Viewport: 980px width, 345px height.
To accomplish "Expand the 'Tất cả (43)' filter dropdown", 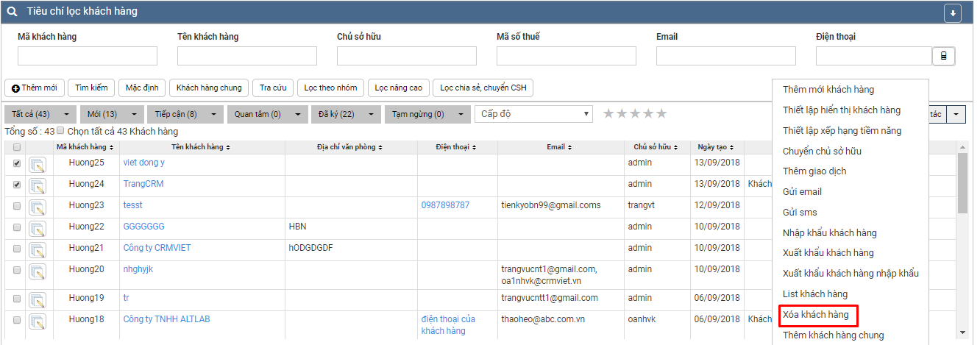I will (66, 115).
